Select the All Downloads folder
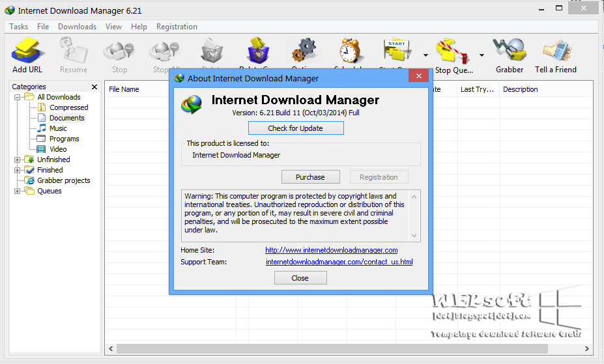Viewport: 604px width, 364px height. 59,97
